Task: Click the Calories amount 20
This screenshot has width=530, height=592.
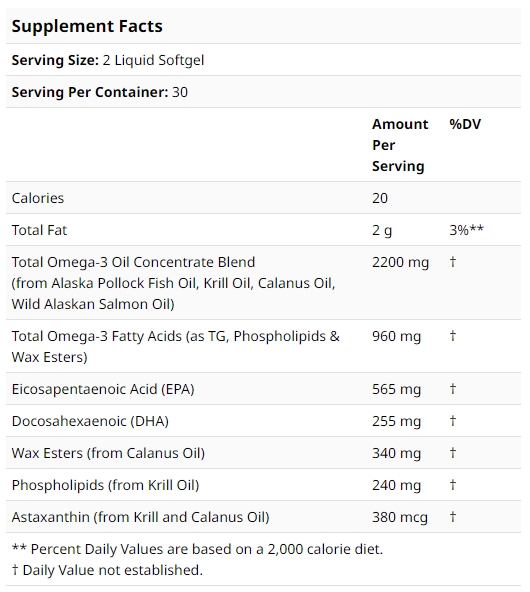Action: click(x=380, y=198)
